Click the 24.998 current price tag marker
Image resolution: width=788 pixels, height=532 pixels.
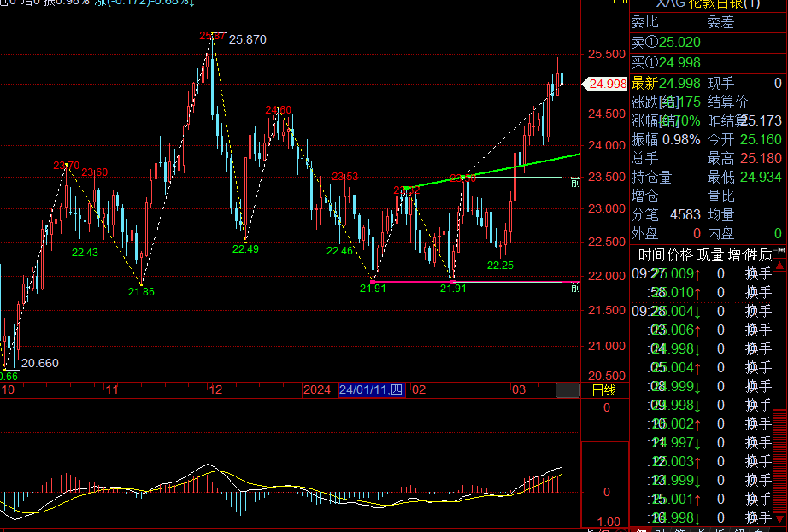pyautogui.click(x=605, y=84)
